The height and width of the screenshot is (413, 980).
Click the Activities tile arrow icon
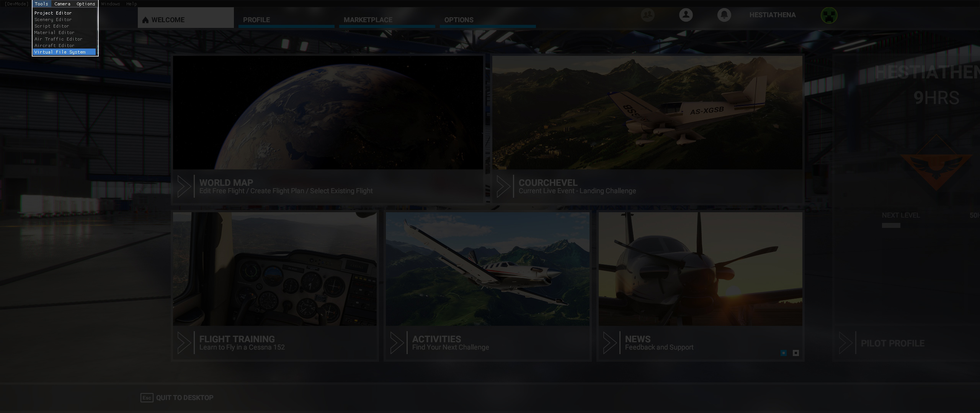click(397, 343)
